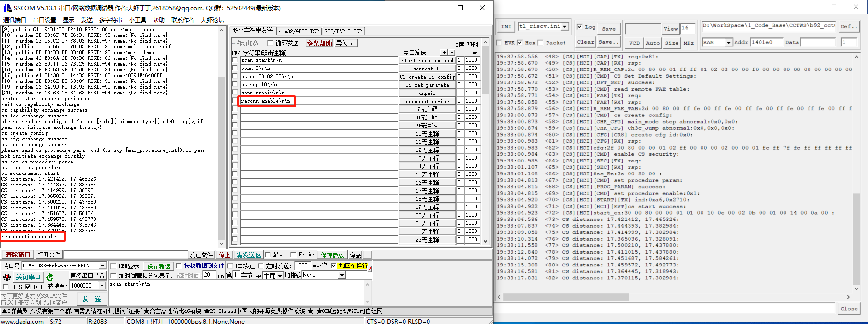The image size is (868, 324).
Task: Open the 多字符串 menu
Action: coord(111,20)
